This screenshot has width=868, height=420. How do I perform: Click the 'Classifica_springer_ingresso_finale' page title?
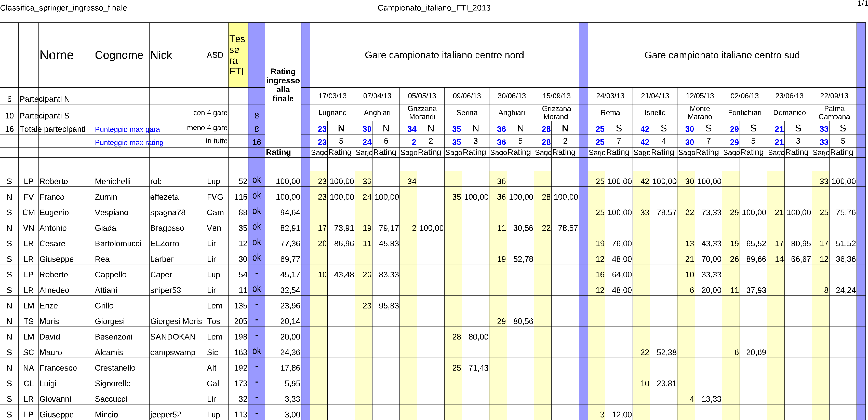(64, 8)
